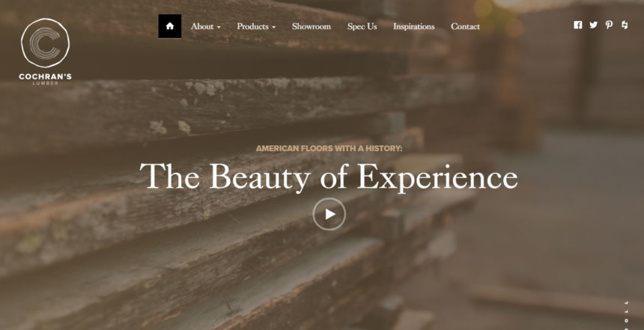The width and height of the screenshot is (644, 330).
Task: Visit the Twitter profile icon
Action: tap(594, 25)
